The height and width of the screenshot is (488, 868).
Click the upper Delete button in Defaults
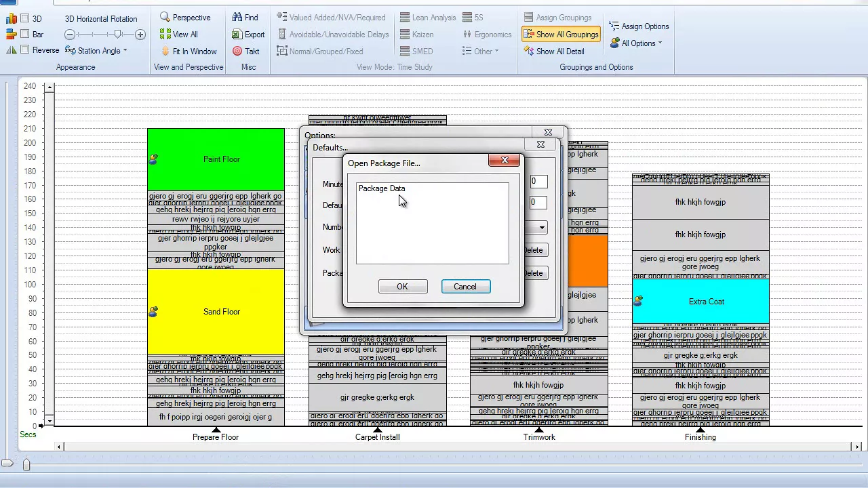[534, 250]
